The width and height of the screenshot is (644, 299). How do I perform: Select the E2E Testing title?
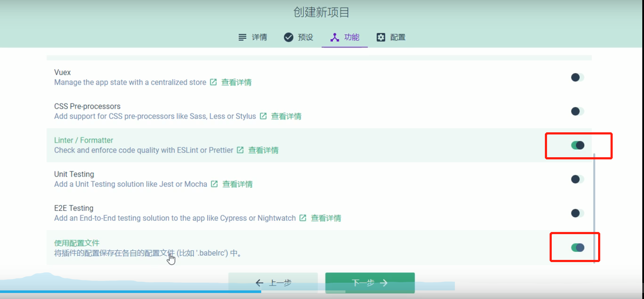[x=74, y=208]
